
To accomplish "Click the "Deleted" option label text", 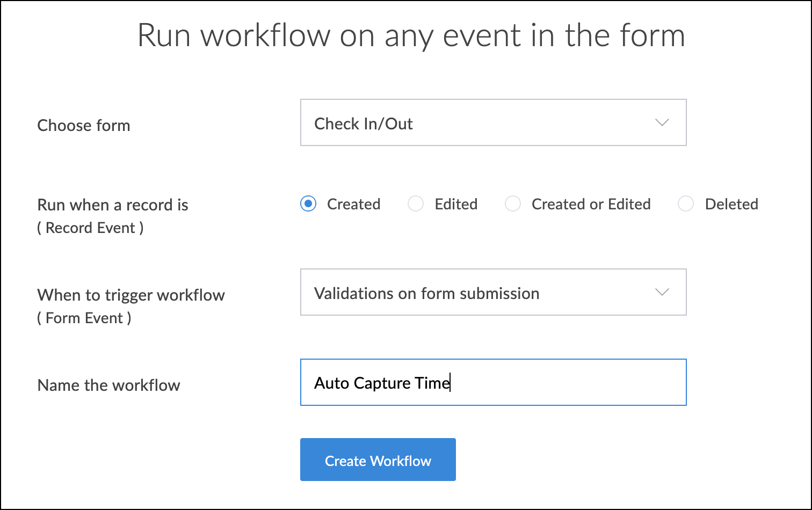I will pyautogui.click(x=731, y=204).
